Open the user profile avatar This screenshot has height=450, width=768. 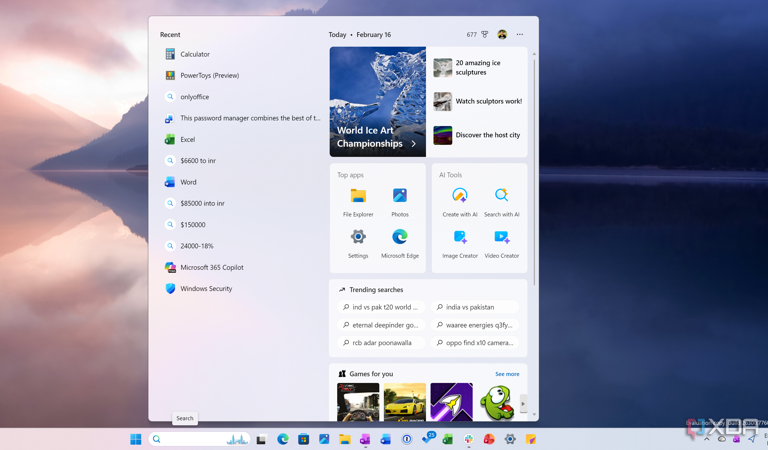pos(502,34)
